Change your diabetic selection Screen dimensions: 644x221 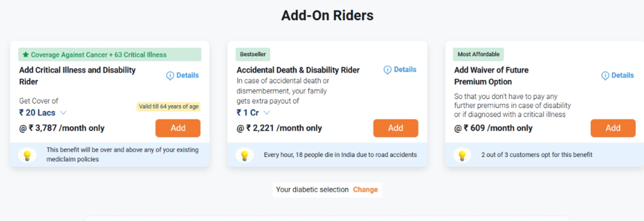tap(365, 190)
